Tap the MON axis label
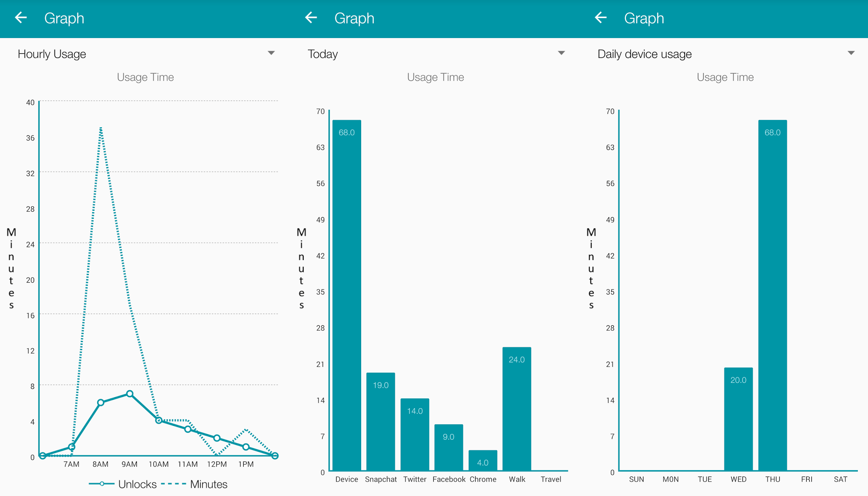This screenshot has width=868, height=496. (671, 479)
